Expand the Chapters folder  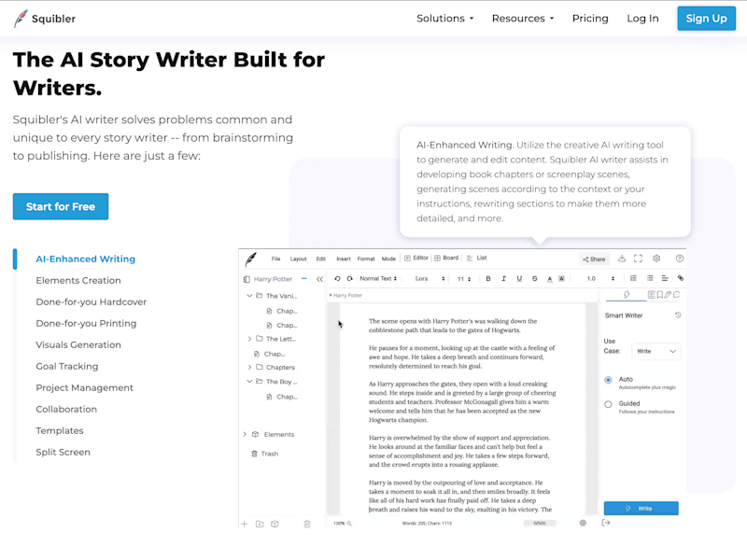click(249, 367)
